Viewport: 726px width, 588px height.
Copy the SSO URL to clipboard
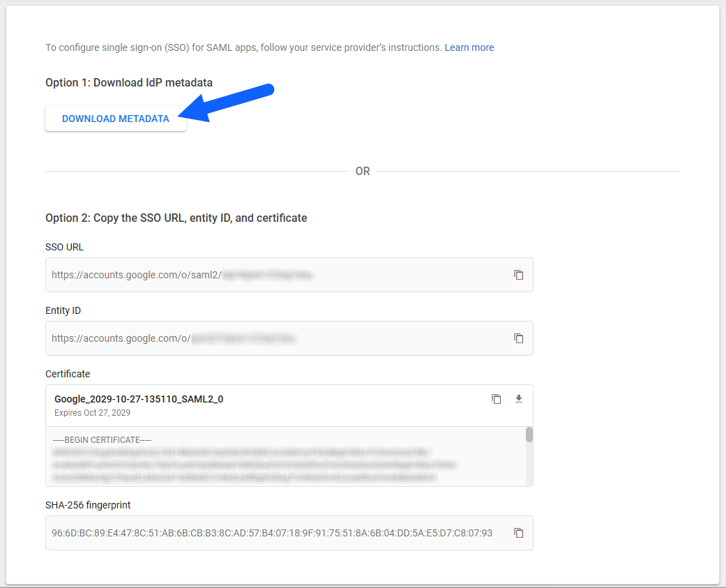click(518, 275)
